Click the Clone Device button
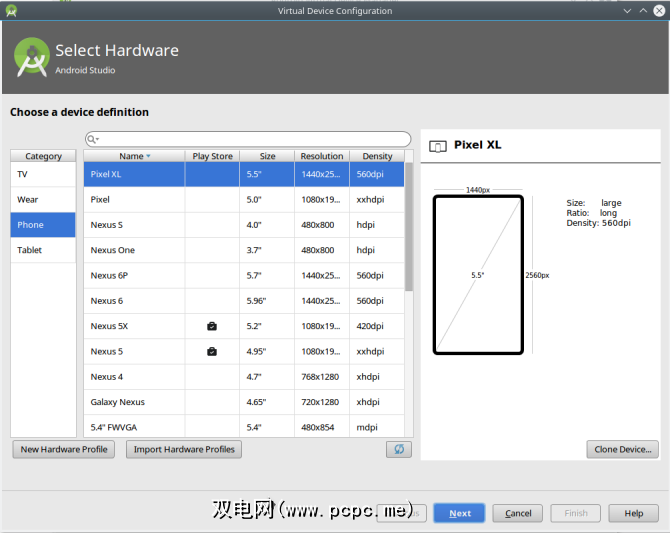Image resolution: width=670 pixels, height=533 pixels. [x=622, y=450]
